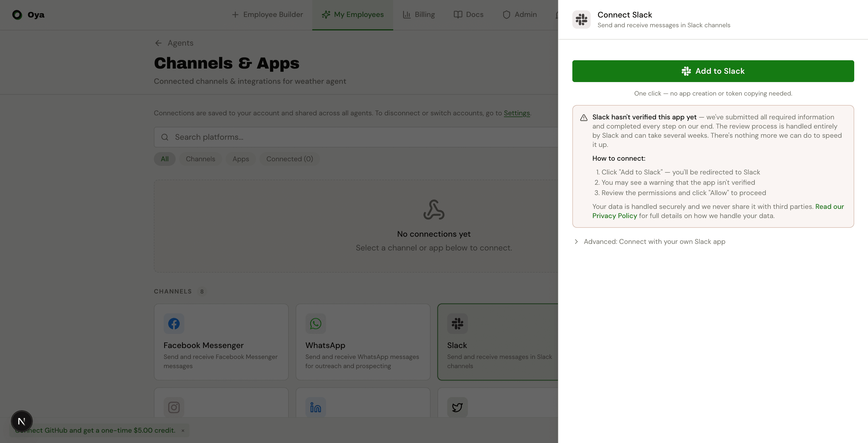
Task: Enable the Apps filter
Action: tap(241, 159)
